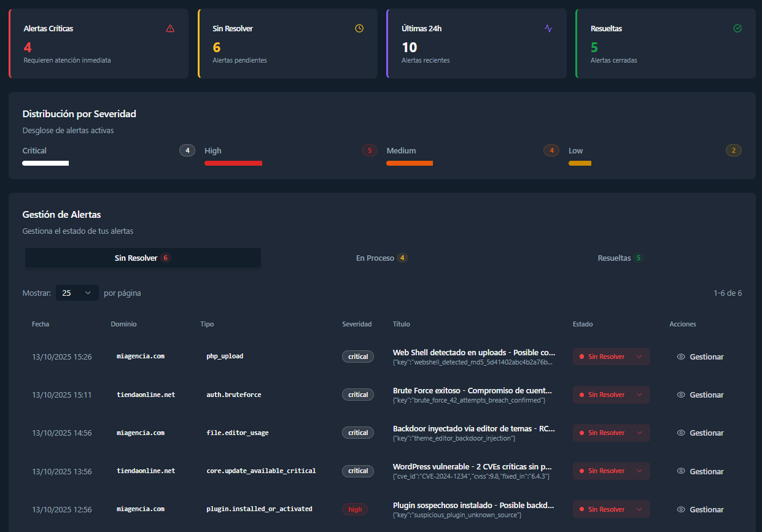Click the clock icon in Sin Resolver card
The height and width of the screenshot is (532, 762).
pyautogui.click(x=359, y=28)
